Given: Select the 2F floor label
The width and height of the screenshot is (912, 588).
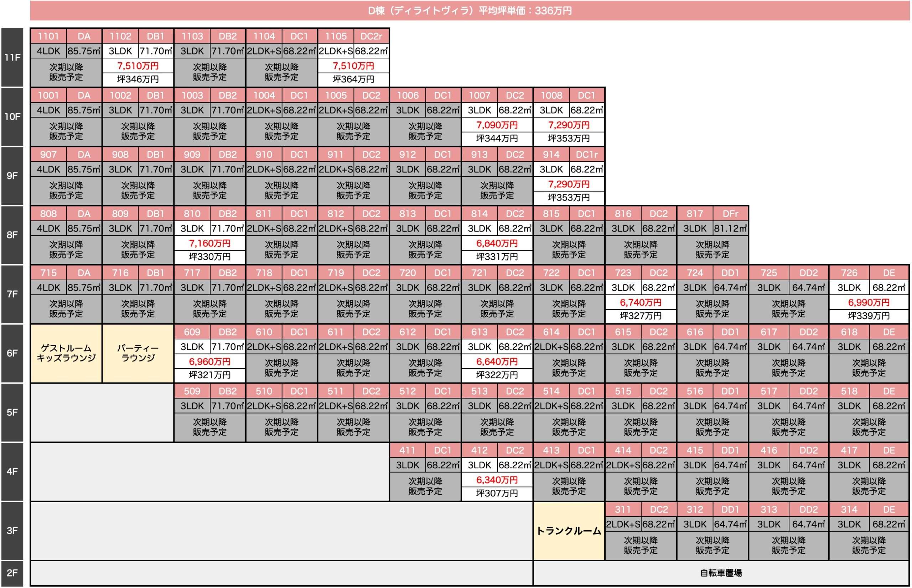Looking at the screenshot, I should (12, 573).
